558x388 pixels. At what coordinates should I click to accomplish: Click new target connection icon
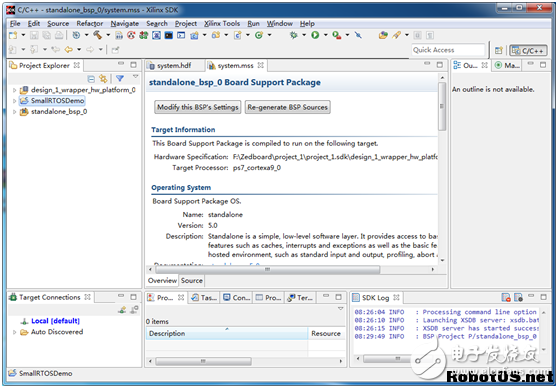122,310
